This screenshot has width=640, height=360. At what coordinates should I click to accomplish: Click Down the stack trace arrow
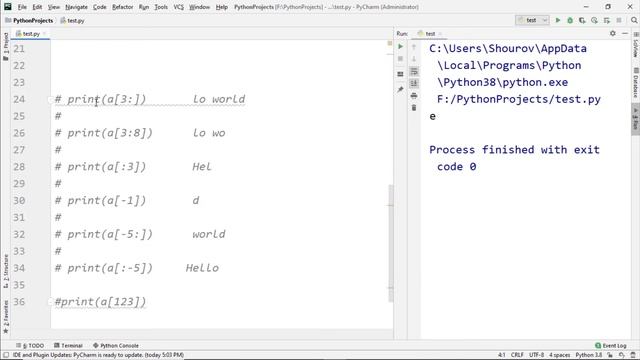(414, 59)
